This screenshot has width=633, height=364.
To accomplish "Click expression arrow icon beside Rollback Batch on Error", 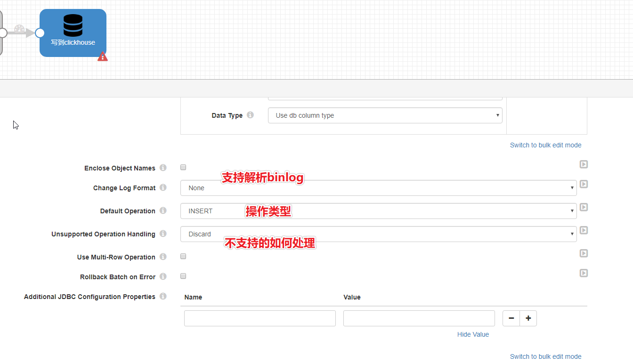I will [584, 273].
